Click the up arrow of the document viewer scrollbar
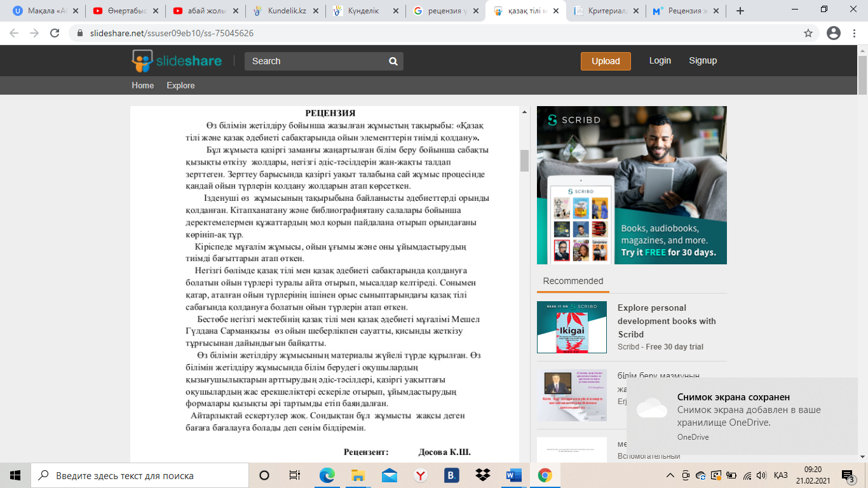This screenshot has width=868, height=488. click(524, 112)
